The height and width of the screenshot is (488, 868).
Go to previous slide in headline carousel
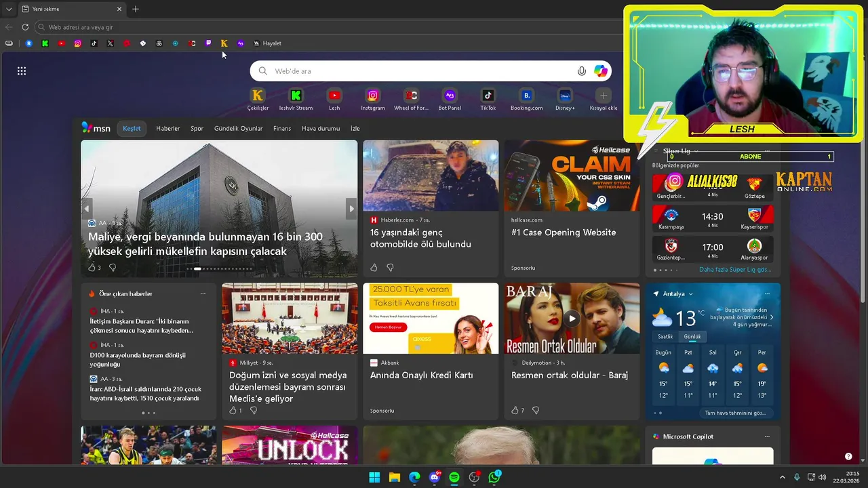tap(87, 209)
